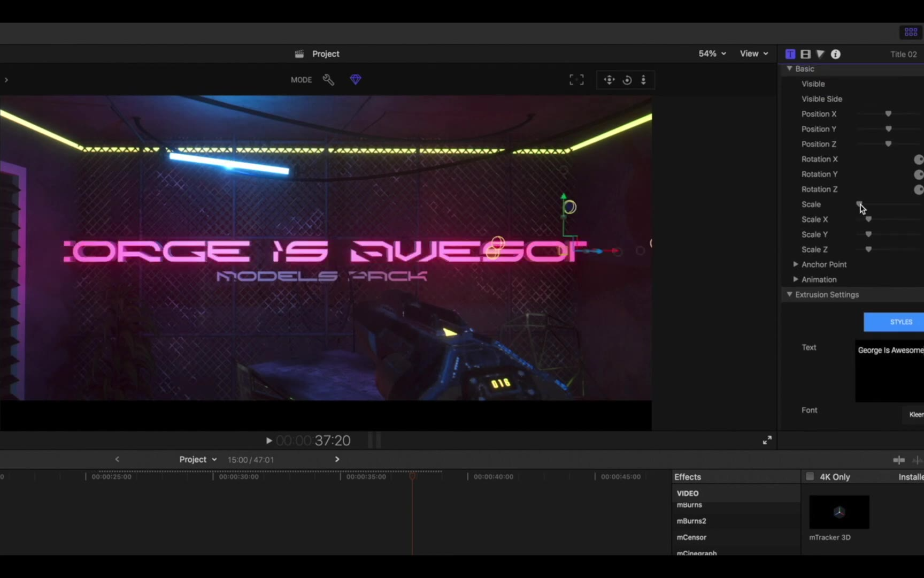Screen dimensions: 924x578
Task: Enable the 4K Only checkbox
Action: coord(810,476)
